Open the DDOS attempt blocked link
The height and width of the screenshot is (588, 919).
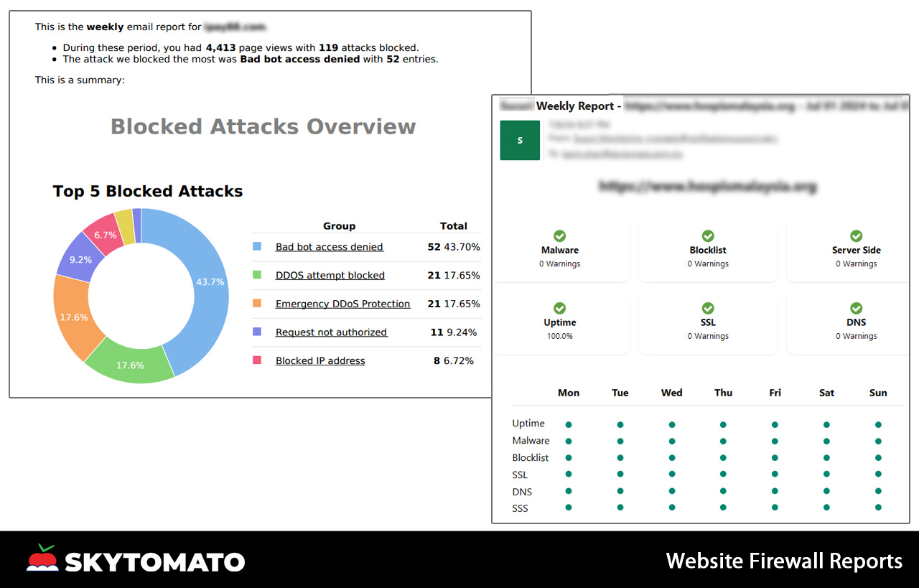[x=330, y=276]
